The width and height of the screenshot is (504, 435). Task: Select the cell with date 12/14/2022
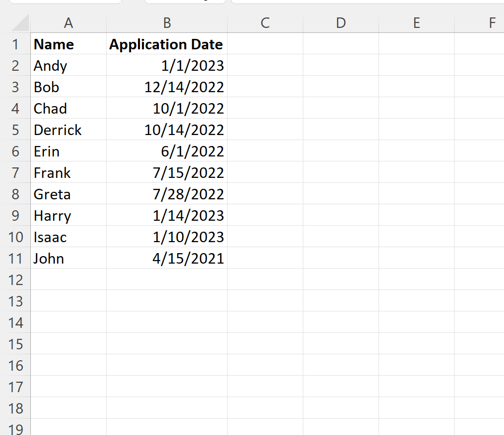[167, 87]
